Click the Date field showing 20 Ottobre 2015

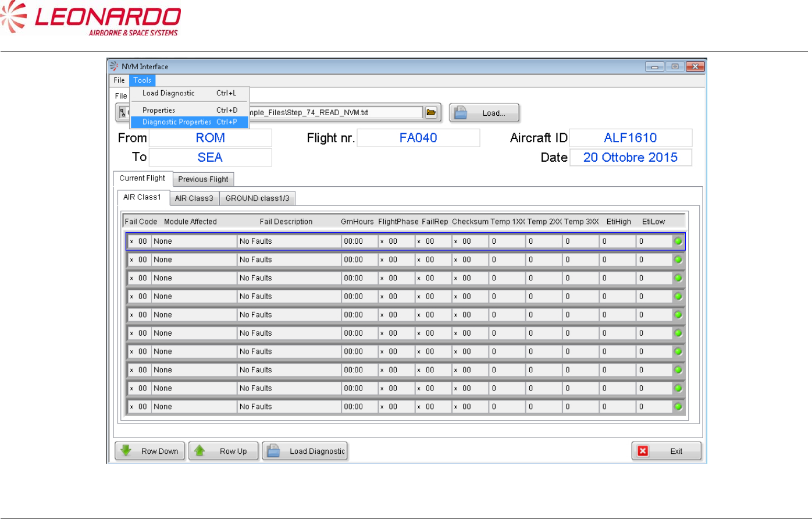click(631, 157)
